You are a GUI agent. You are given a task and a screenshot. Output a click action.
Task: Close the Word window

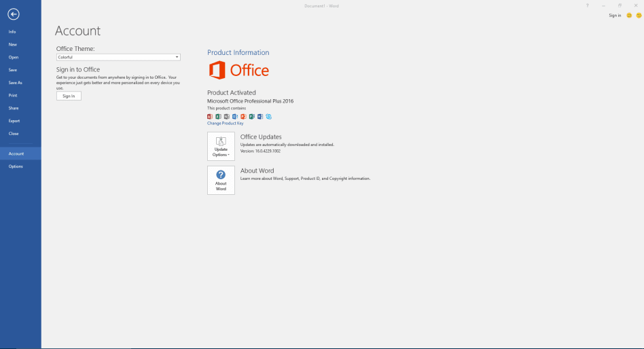click(636, 5)
